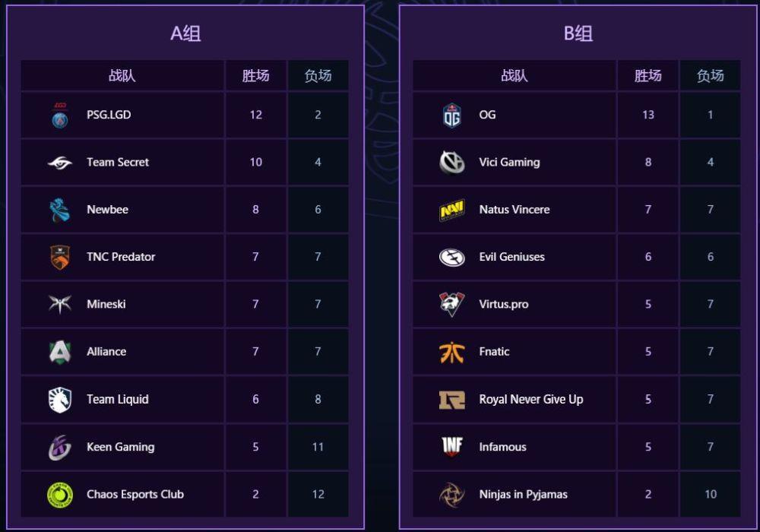
Task: Select the Team Liquid horse logo
Action: tap(60, 399)
